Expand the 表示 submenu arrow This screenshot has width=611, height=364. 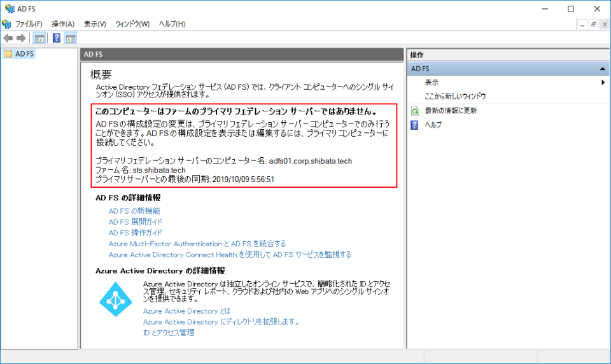coord(603,83)
